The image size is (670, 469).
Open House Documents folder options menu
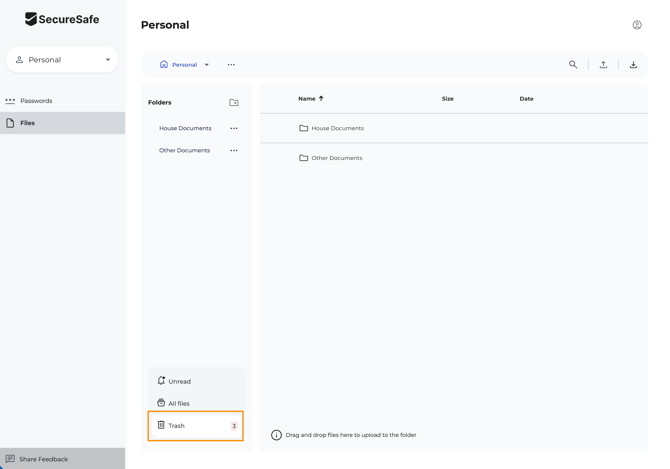[x=234, y=128]
